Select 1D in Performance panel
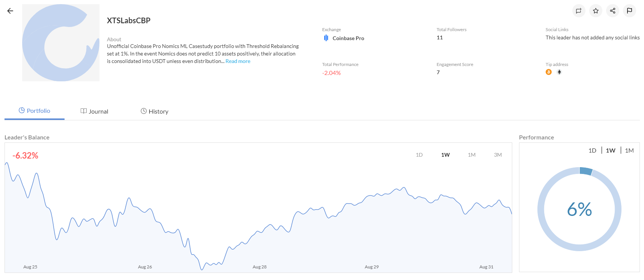The image size is (644, 280). [592, 150]
